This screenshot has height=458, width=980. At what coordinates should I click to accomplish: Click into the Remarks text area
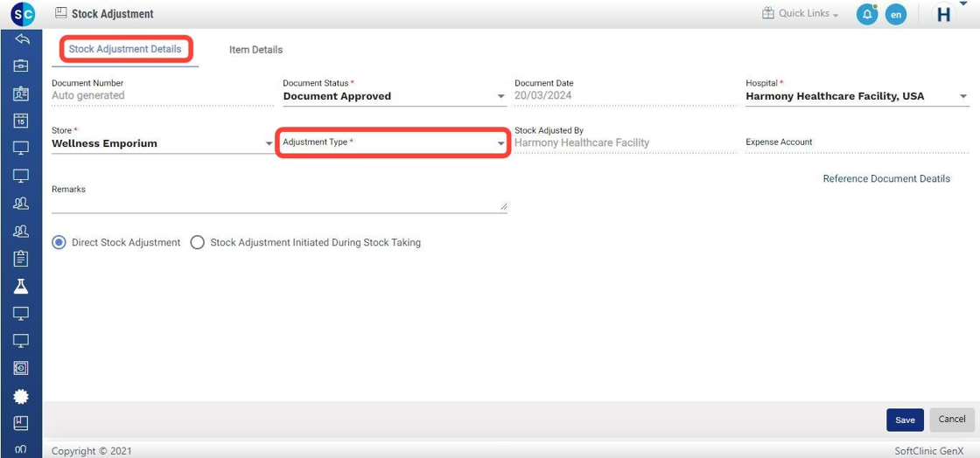click(279, 205)
